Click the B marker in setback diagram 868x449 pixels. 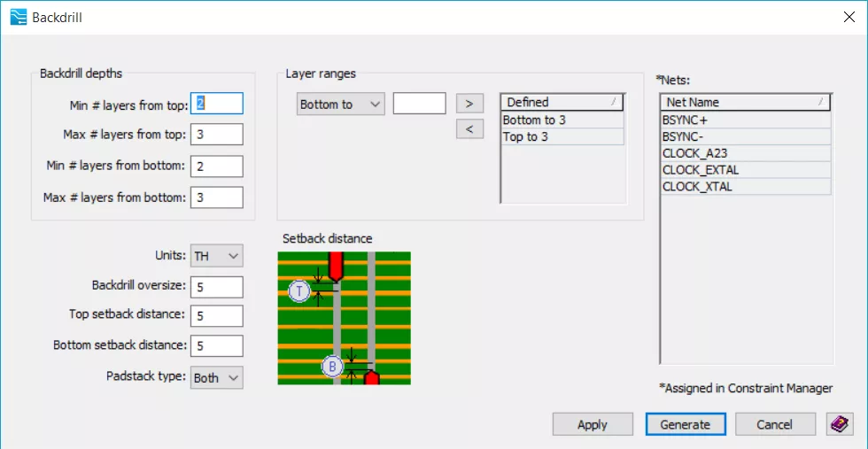click(x=332, y=366)
